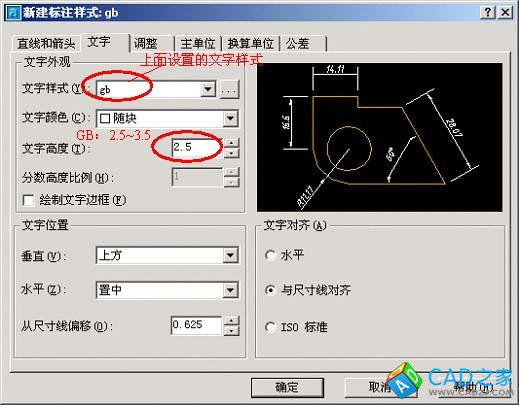Click the 取消 button
This screenshot has height=405, width=519.
pyautogui.click(x=381, y=387)
